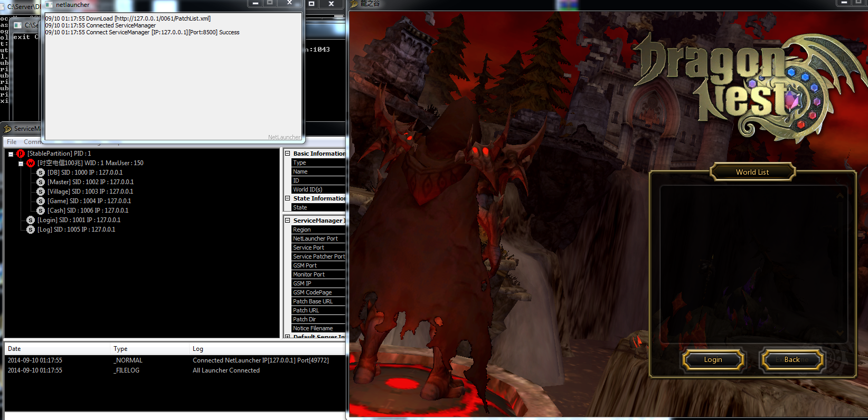
Task: Click the 'Port:8500] Success' line in netlauncher
Action: tap(142, 32)
